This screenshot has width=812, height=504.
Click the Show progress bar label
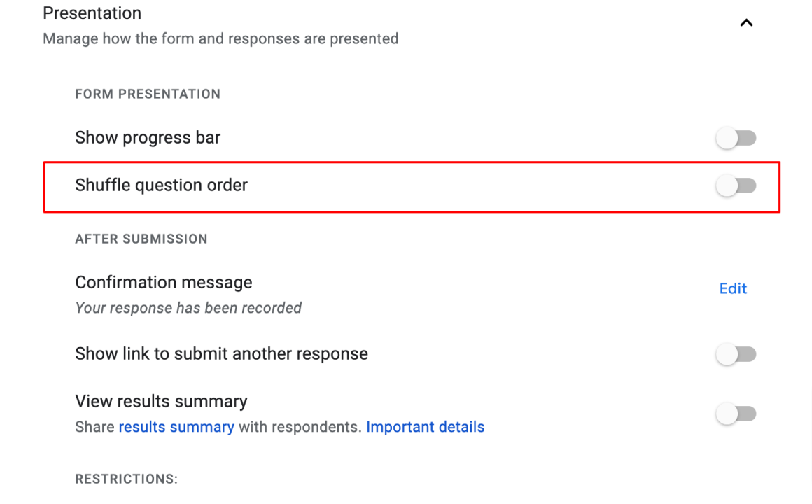point(148,137)
